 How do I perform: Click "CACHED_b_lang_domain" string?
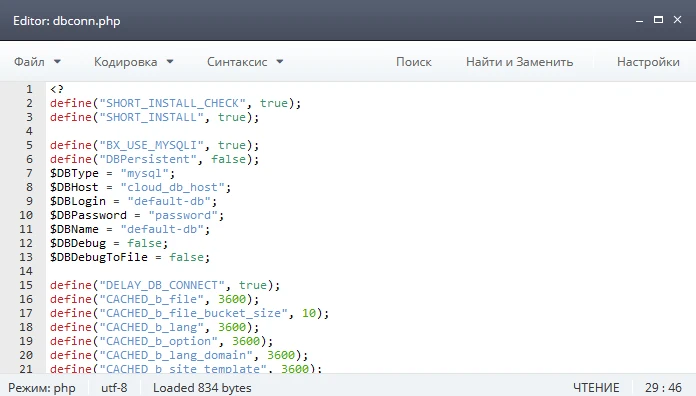pyautogui.click(x=176, y=355)
